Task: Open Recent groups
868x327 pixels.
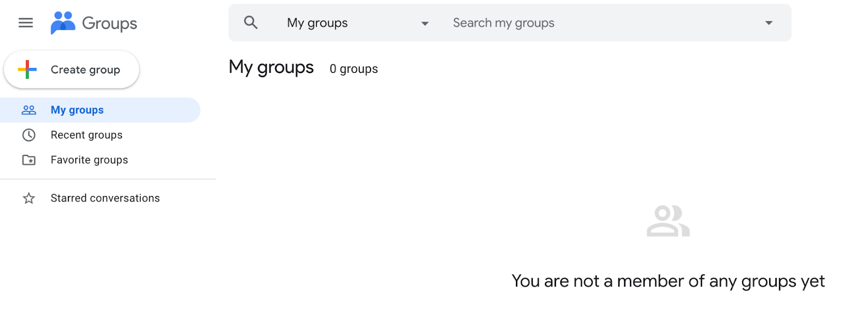Action: tap(86, 135)
